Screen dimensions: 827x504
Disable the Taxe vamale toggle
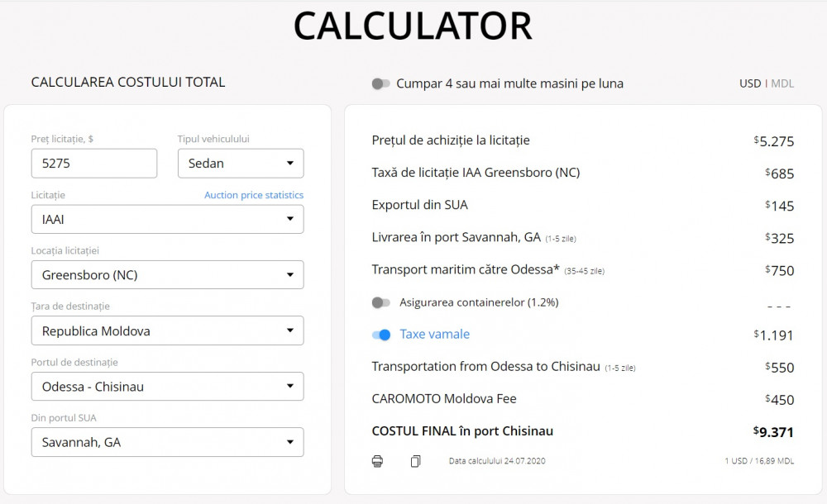pyautogui.click(x=380, y=335)
